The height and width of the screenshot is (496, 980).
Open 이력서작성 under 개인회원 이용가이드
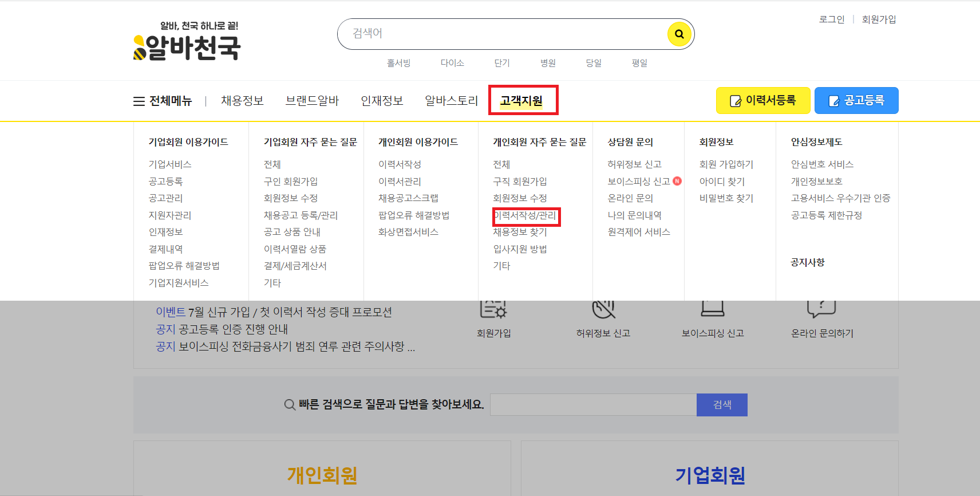pyautogui.click(x=400, y=164)
